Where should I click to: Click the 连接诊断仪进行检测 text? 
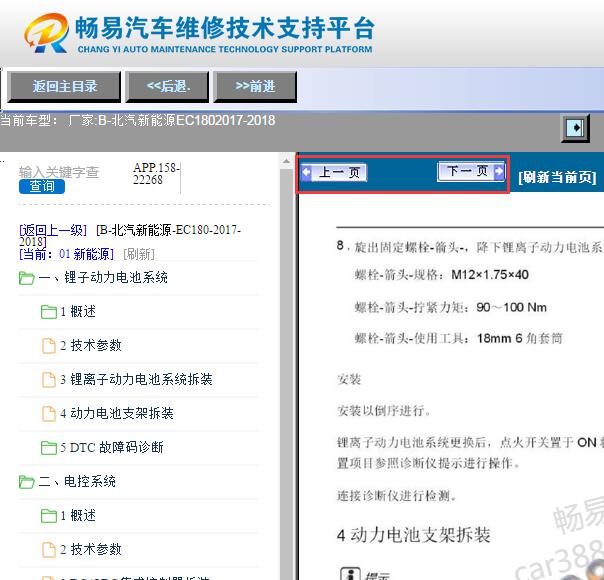396,496
